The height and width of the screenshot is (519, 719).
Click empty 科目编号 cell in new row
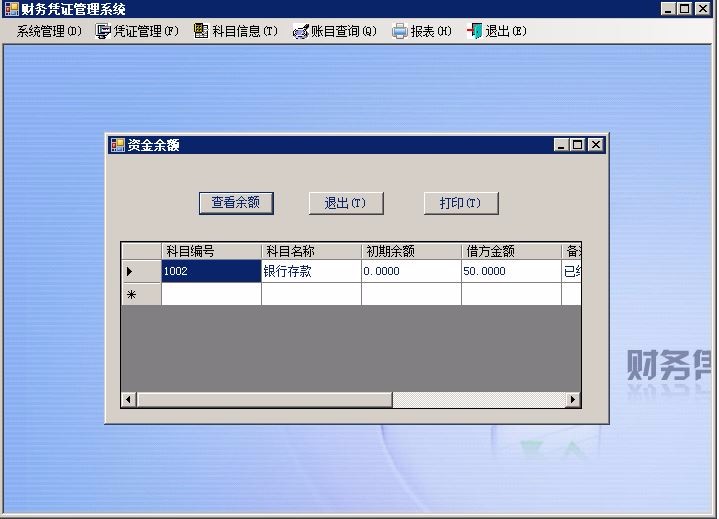[x=211, y=294]
